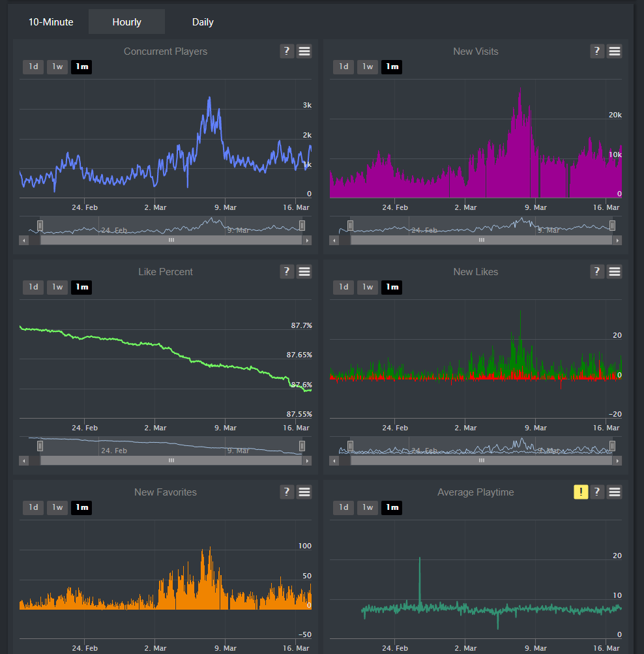Click the New Likes help question mark

[x=597, y=271]
